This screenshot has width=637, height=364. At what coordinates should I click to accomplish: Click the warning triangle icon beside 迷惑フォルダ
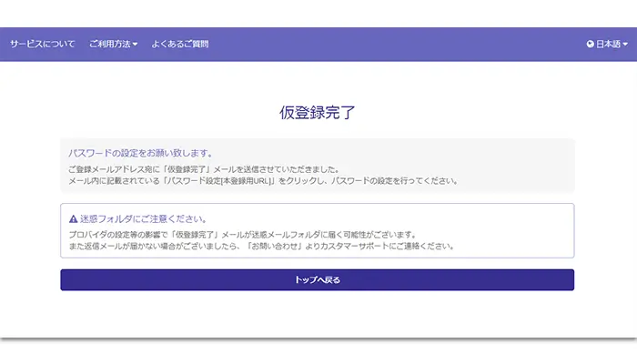coord(73,219)
